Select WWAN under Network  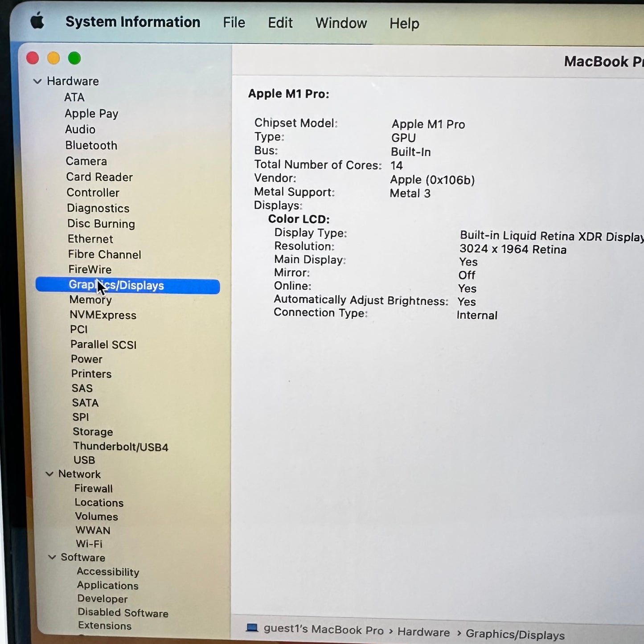click(93, 530)
